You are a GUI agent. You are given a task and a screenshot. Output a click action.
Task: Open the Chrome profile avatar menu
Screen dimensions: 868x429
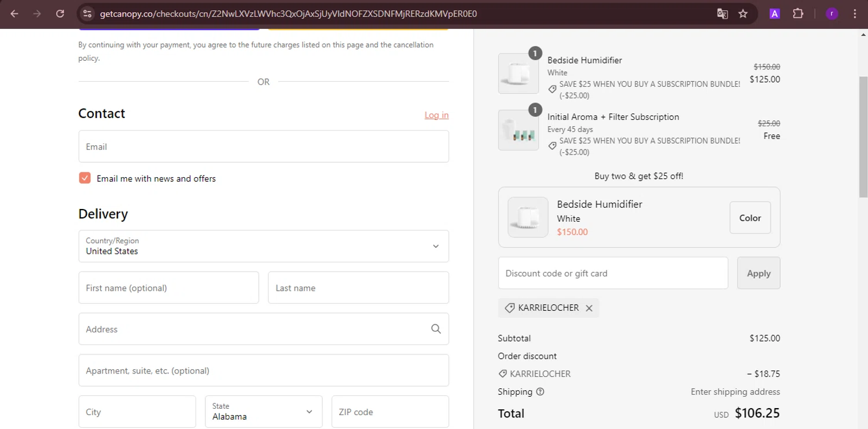(x=832, y=14)
